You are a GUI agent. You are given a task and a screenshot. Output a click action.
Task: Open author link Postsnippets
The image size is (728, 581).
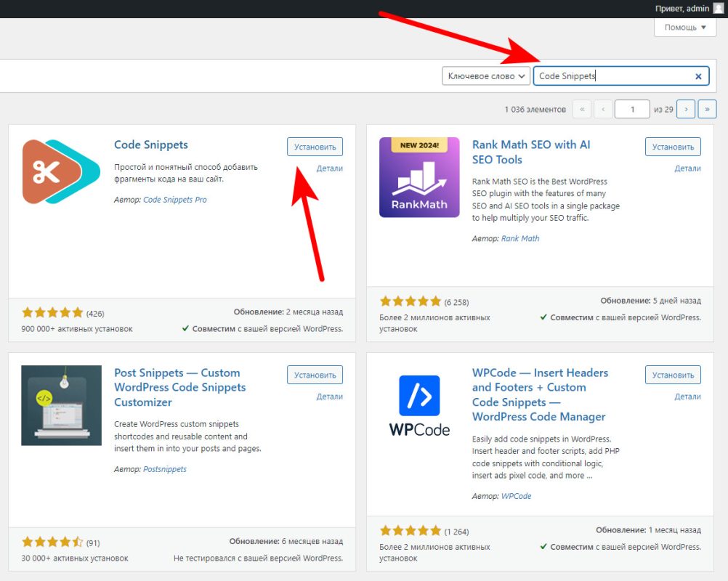pos(165,469)
